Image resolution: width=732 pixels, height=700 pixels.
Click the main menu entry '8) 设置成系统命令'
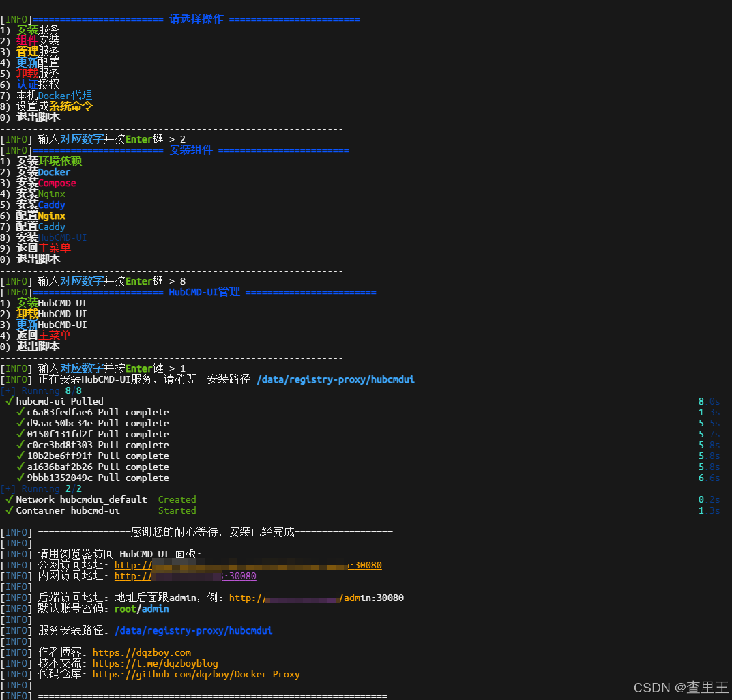(x=46, y=106)
